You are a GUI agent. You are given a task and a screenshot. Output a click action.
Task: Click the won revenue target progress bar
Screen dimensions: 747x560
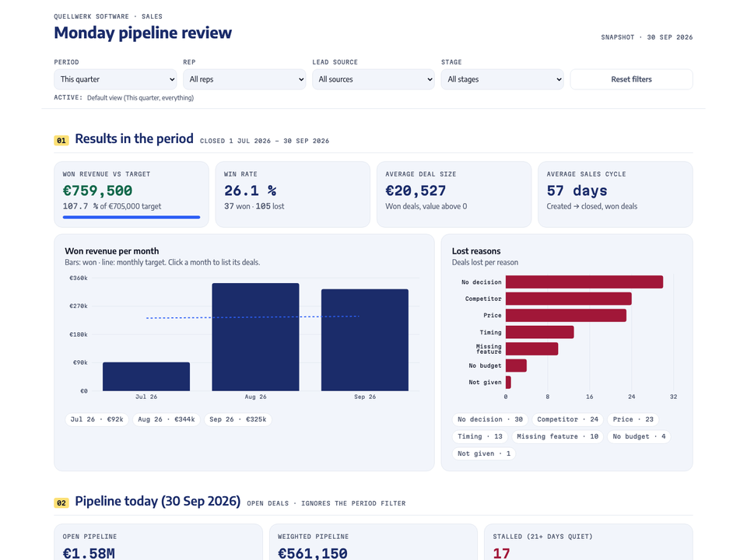coord(132,217)
